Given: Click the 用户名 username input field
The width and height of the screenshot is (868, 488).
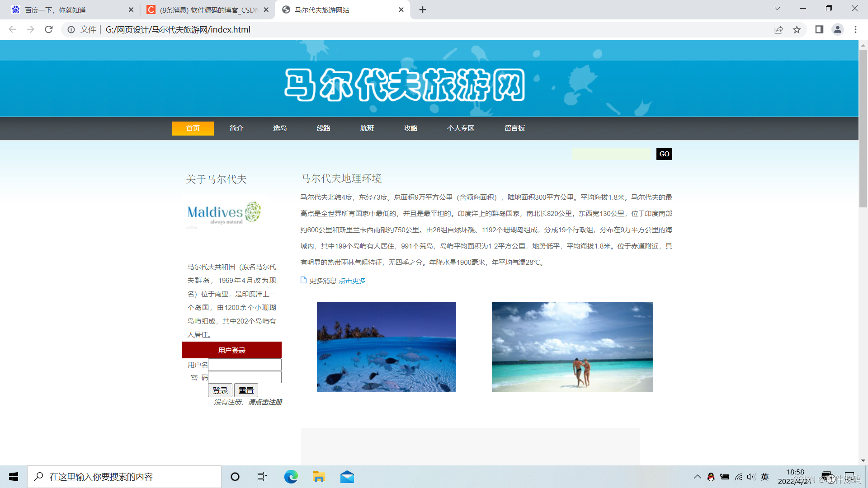Looking at the screenshot, I should pyautogui.click(x=245, y=365).
